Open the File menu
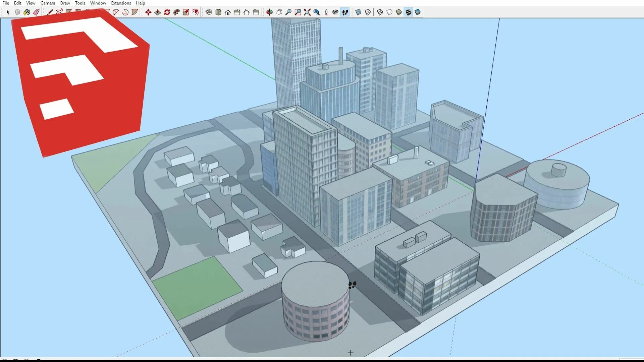Image resolution: width=644 pixels, height=362 pixels. click(6, 3)
